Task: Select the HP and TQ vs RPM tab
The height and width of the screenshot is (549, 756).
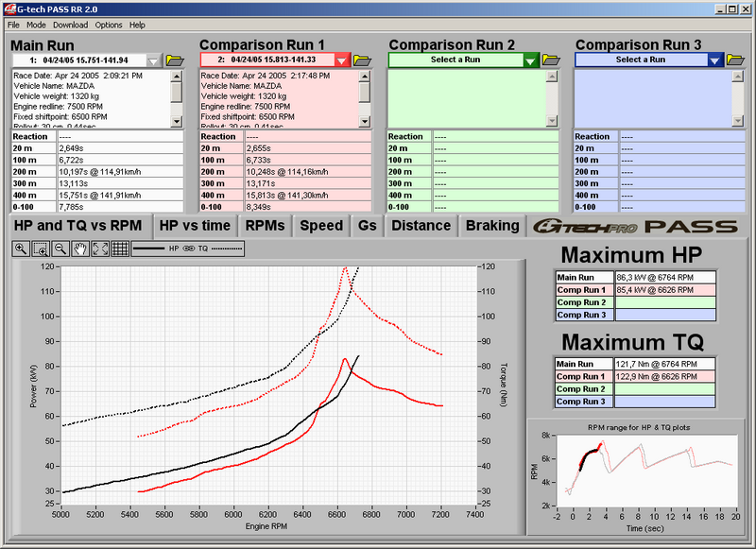Action: (x=77, y=226)
